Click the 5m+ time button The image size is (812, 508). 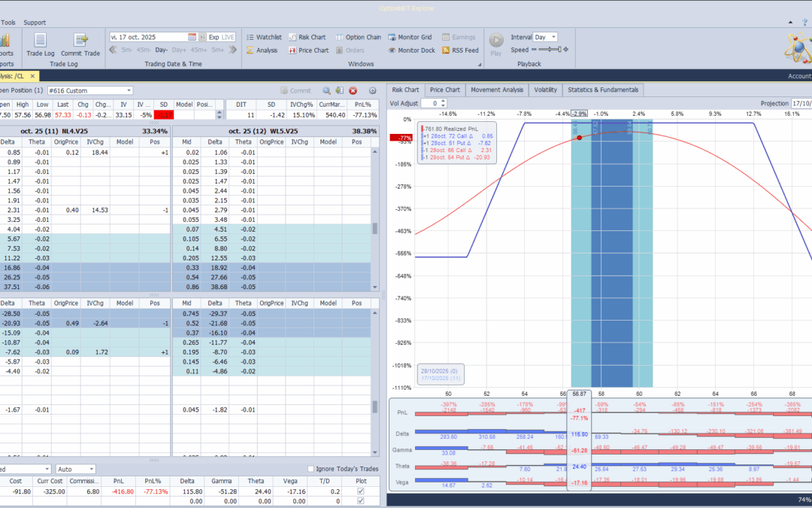point(217,50)
